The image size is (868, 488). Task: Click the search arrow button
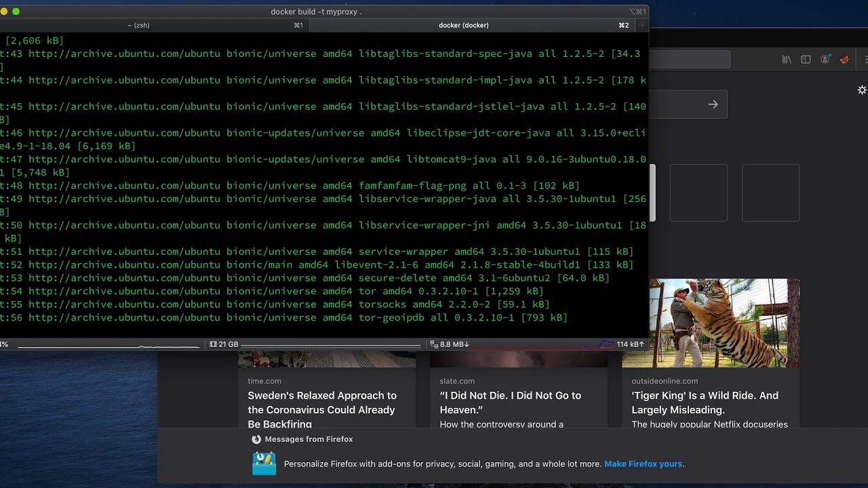[713, 104]
